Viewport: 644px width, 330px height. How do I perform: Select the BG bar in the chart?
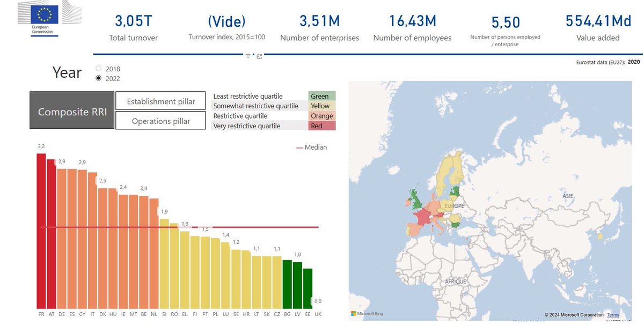tap(287, 284)
